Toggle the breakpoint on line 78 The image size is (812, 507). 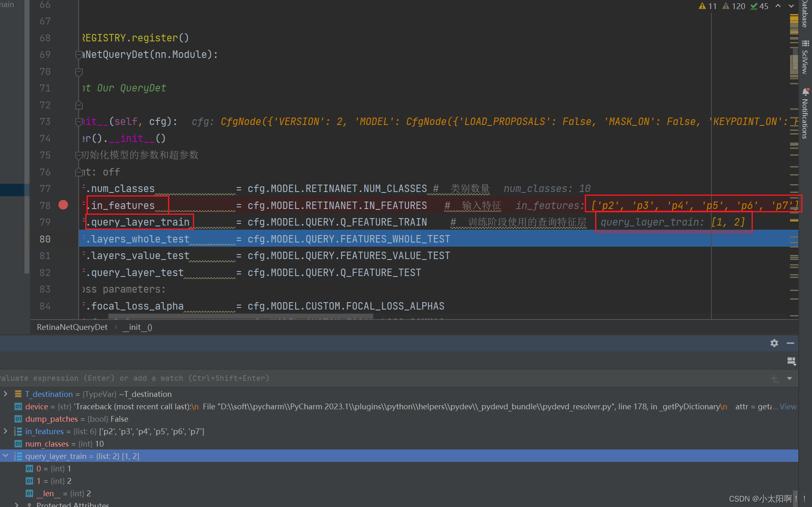[63, 205]
